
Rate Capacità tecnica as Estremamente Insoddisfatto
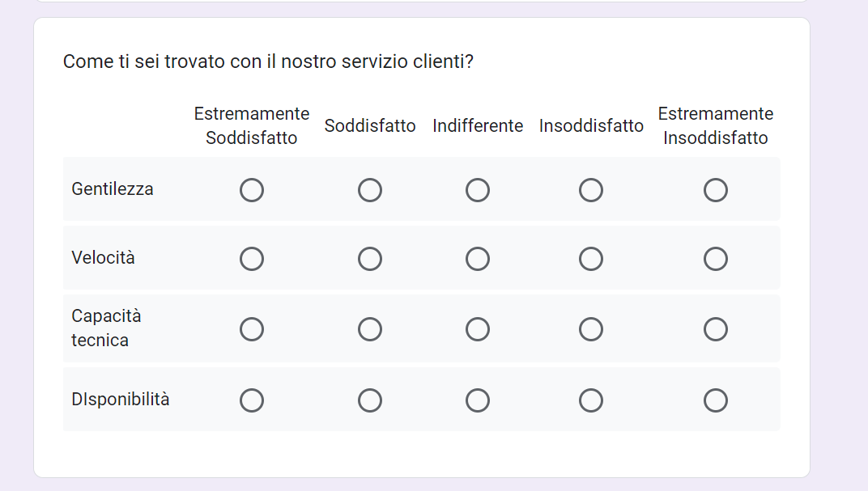[716, 329]
